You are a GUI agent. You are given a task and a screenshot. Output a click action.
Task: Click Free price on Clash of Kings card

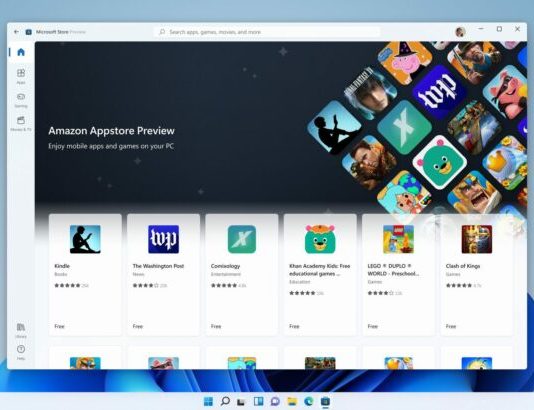pos(451,326)
